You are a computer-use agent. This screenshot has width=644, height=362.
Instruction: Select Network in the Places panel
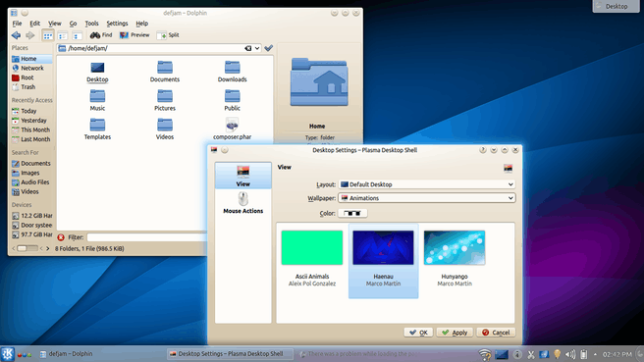pos(31,68)
